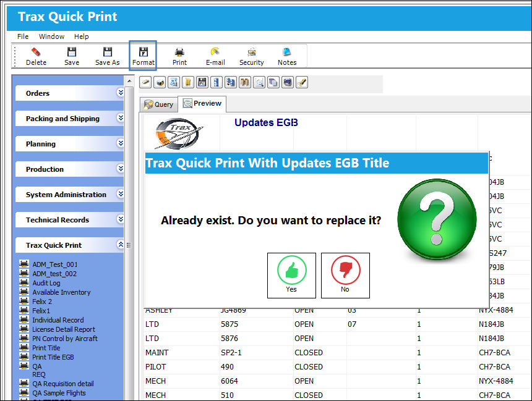The width and height of the screenshot is (532, 401).
Task: Collapse the Trax Quick Print section
Action: pos(121,245)
